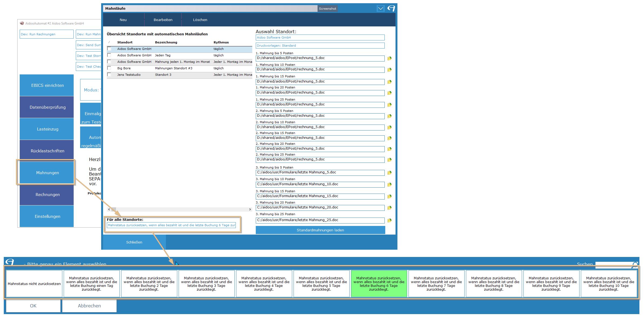Screen dimensions: 644x323
Task: Click the Abbrechen button
Action: click(x=89, y=306)
